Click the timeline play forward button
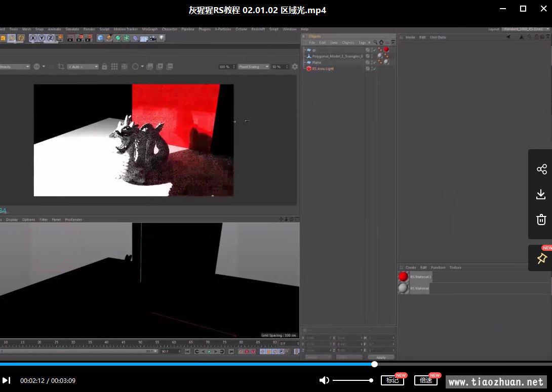This screenshot has width=552, height=392. [210, 352]
